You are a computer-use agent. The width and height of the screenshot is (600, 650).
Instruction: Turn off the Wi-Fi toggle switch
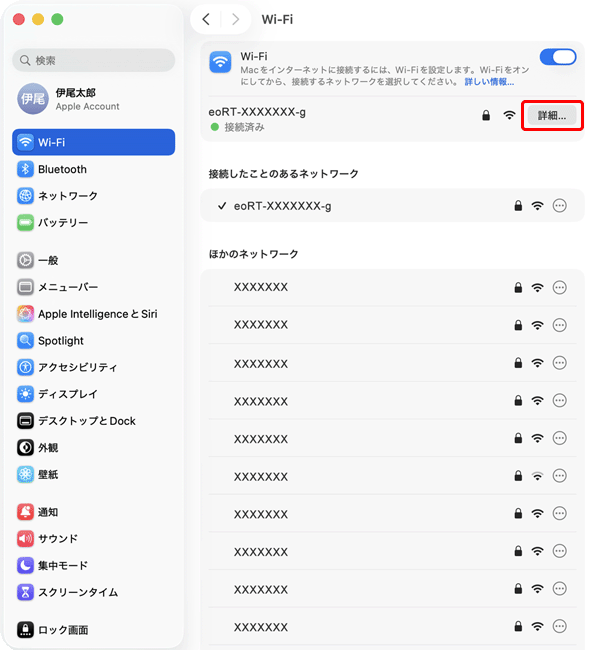click(557, 57)
